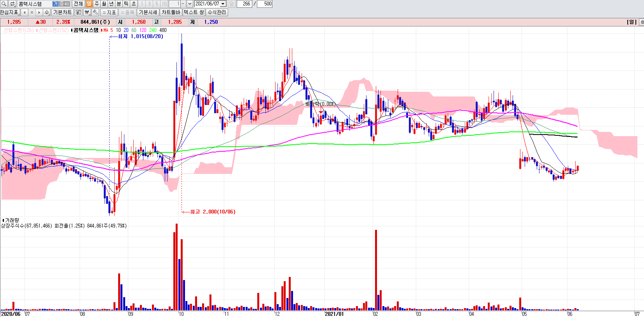Viewport: 644px width, 317px height.
Task: Open the =종목 item menu
Action: (x=127, y=12)
